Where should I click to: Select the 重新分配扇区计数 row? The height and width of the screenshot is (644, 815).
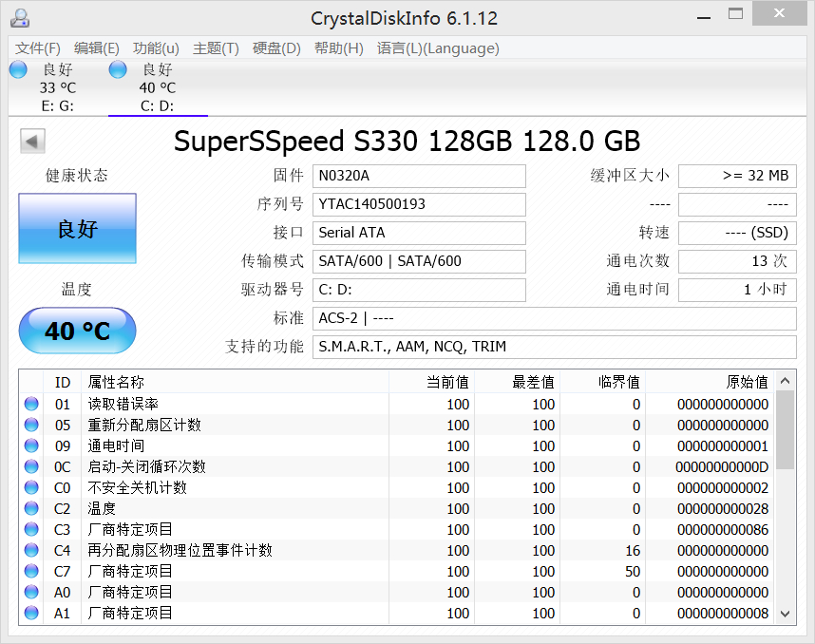point(397,425)
